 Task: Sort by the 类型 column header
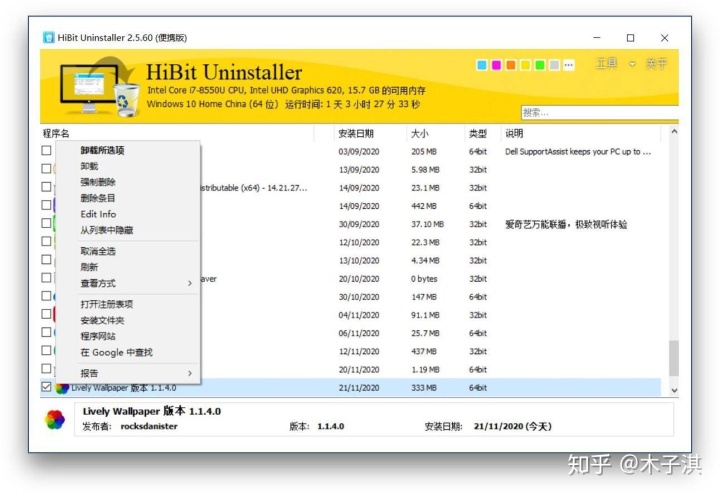tap(482, 134)
